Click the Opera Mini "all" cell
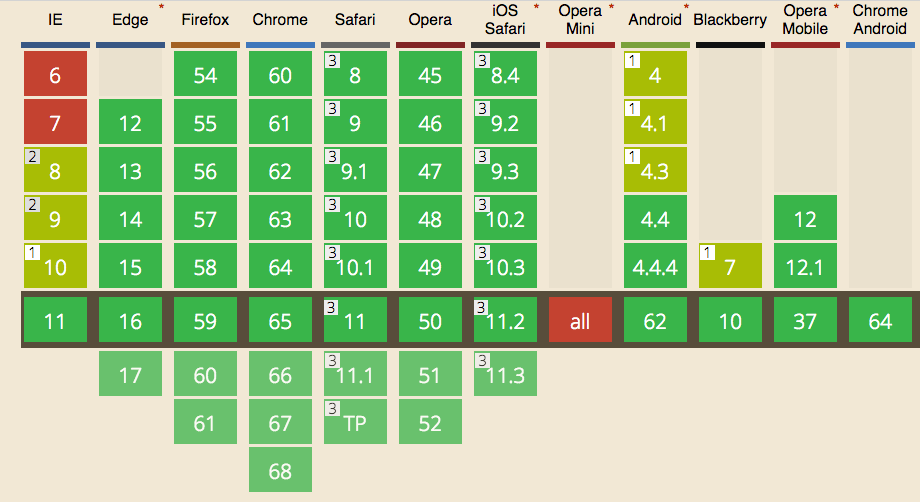The image size is (920, 502). pos(580,321)
